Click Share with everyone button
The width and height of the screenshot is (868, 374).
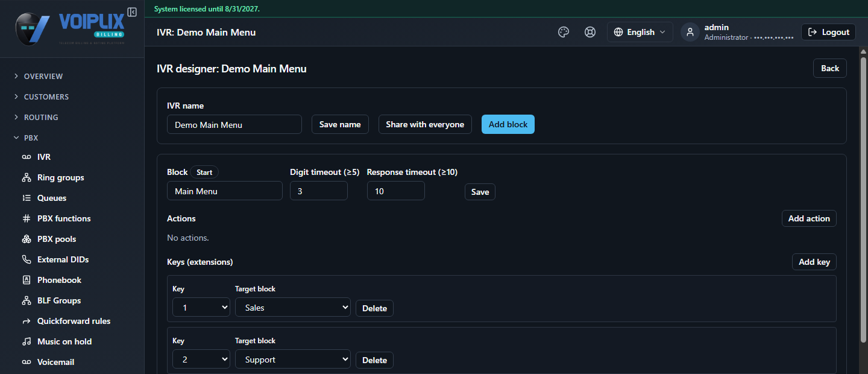[x=425, y=124]
